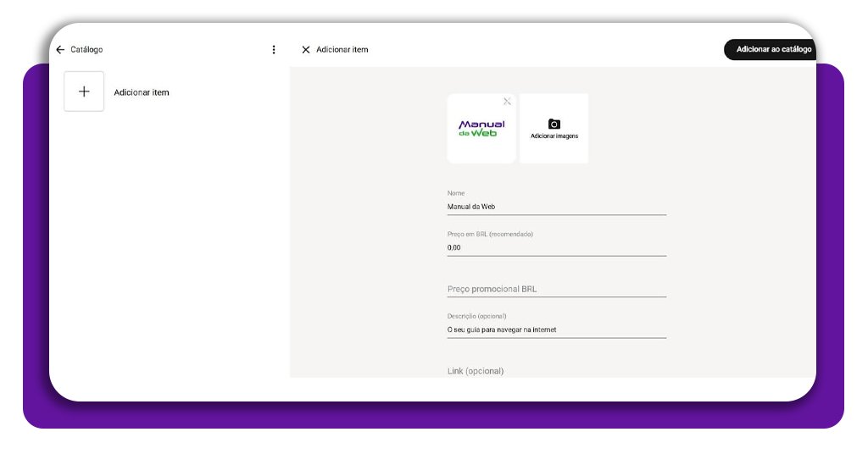Edit the Descrição (opcional) field
Viewport: 868px width, 454px height.
click(556, 329)
